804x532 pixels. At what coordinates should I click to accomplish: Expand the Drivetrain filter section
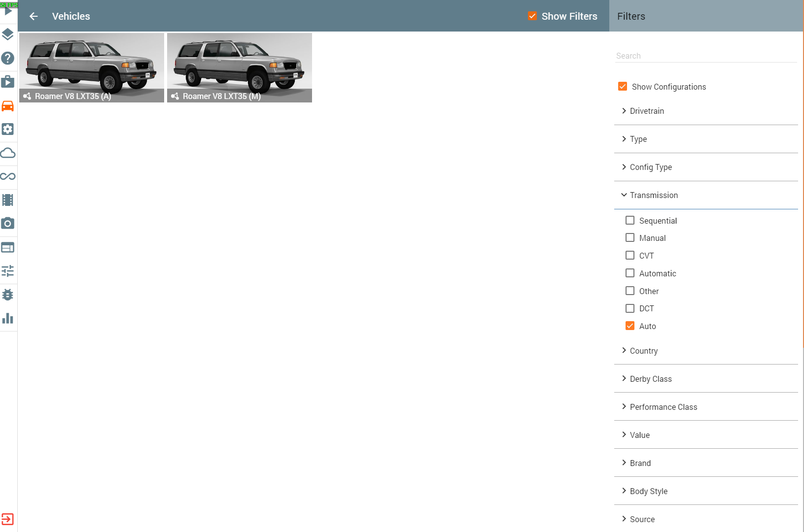706,111
